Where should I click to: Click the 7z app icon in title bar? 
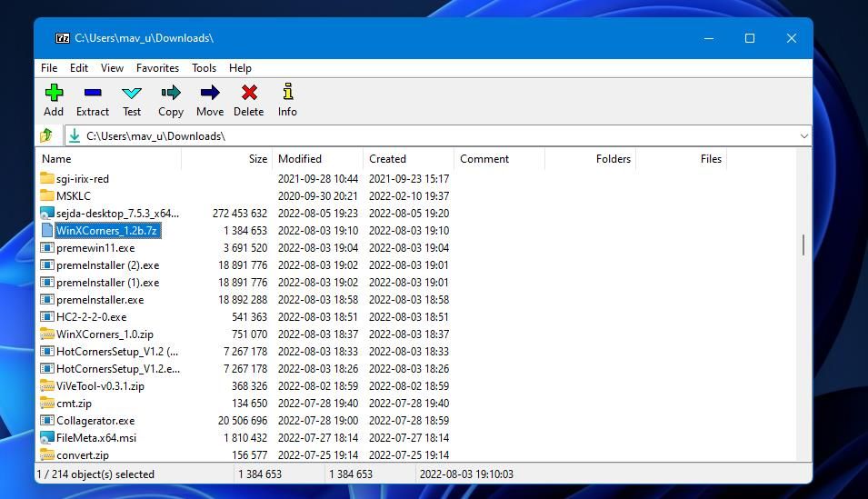point(63,38)
